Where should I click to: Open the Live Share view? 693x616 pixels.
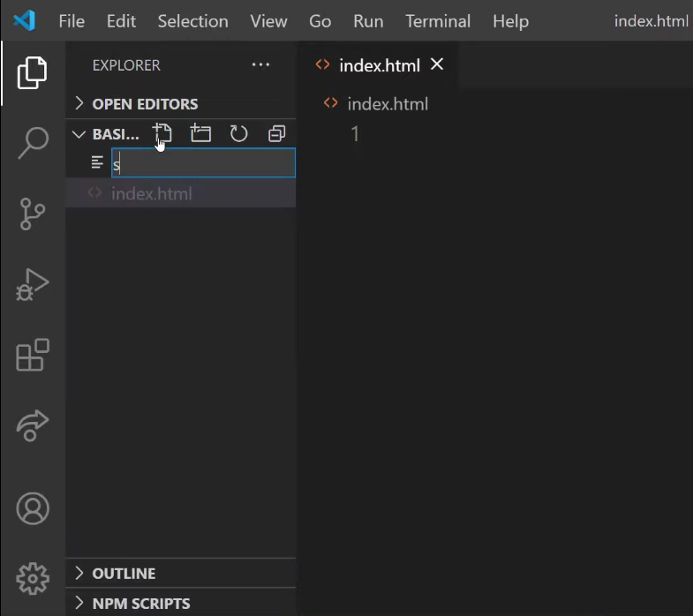(x=33, y=426)
